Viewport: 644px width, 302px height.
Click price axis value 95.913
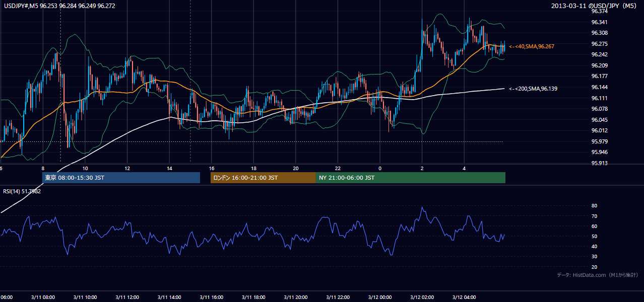pos(599,163)
